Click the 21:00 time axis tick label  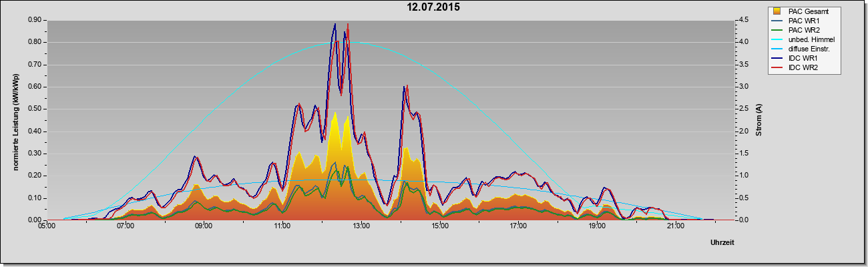click(x=675, y=227)
